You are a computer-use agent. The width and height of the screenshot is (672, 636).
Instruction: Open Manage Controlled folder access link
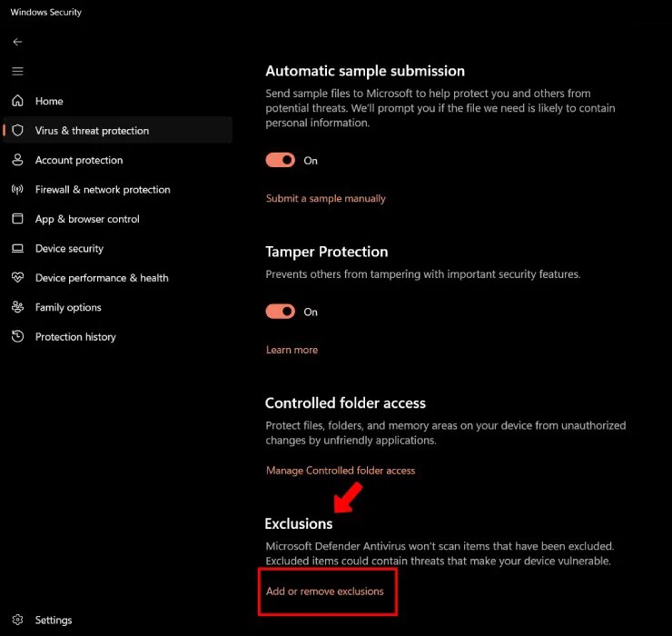tap(340, 471)
